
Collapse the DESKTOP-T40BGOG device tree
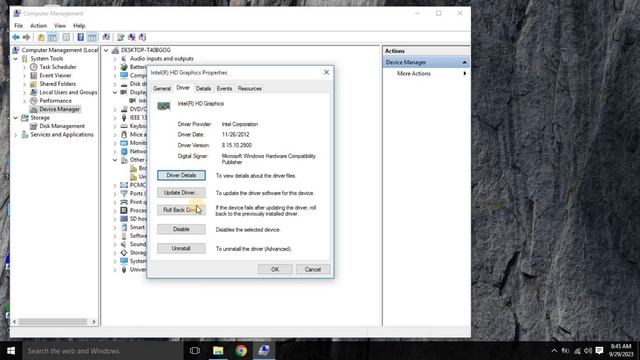click(106, 50)
